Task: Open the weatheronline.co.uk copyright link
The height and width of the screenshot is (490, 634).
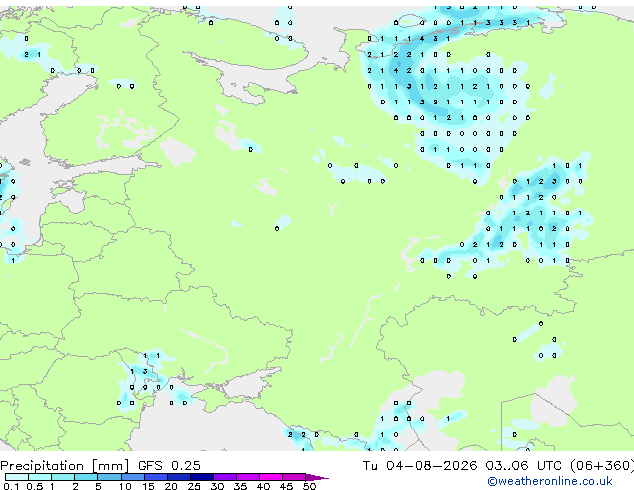Action: click(x=550, y=481)
